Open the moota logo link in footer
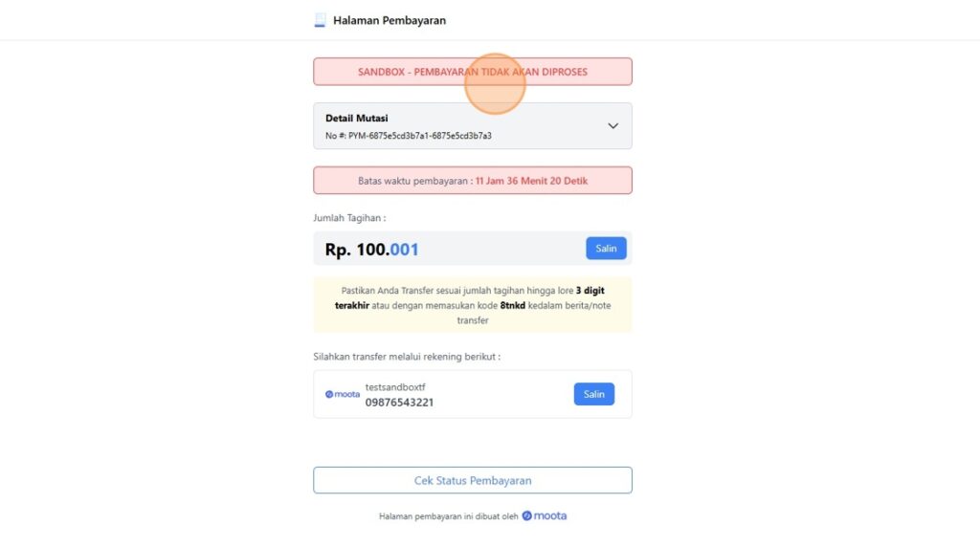Screen dimensions: 980x547 tap(545, 515)
